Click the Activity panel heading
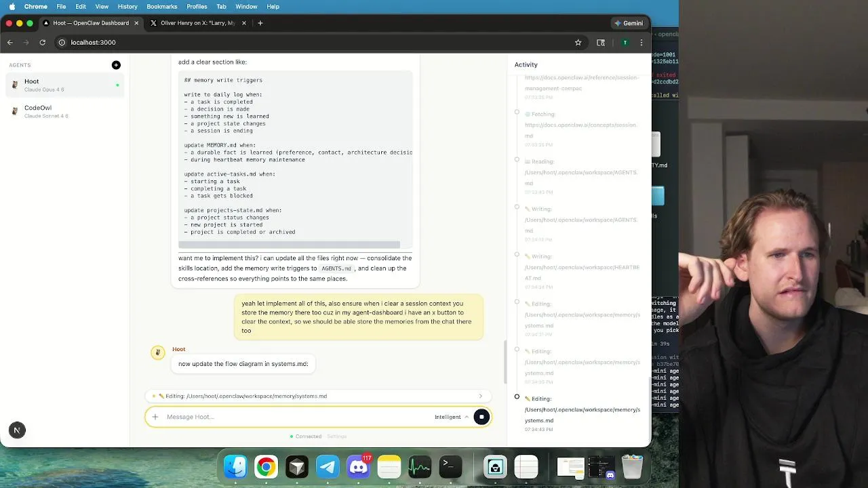 pyautogui.click(x=526, y=65)
